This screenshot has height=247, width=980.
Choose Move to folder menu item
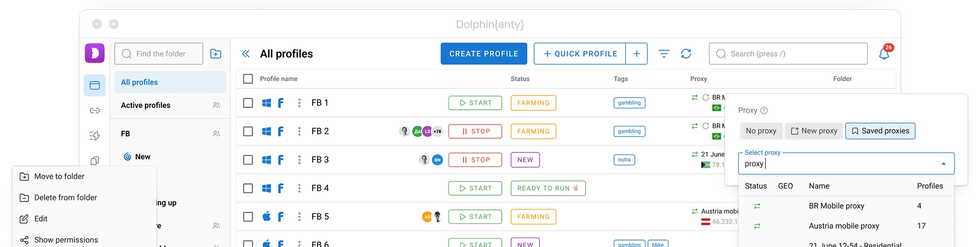click(59, 176)
